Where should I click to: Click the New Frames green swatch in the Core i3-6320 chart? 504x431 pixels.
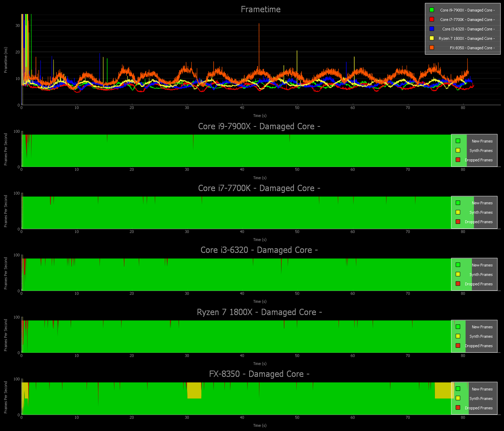point(458,265)
